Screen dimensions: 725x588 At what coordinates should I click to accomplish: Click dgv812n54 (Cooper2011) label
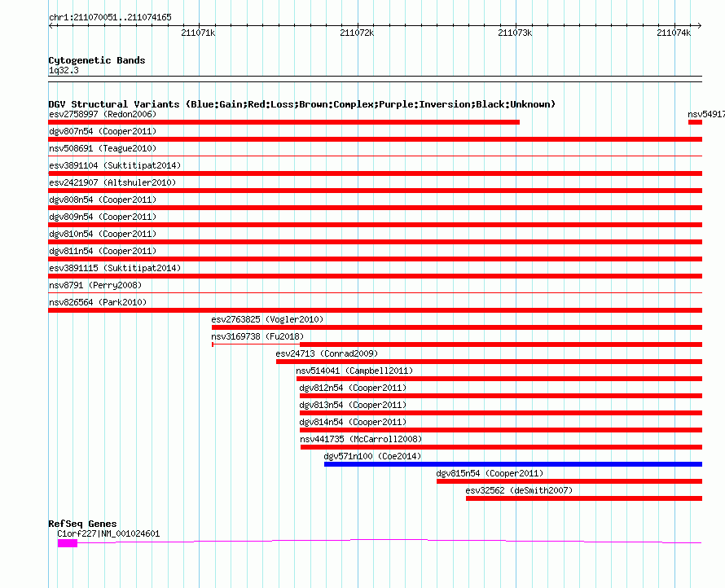pos(353,388)
